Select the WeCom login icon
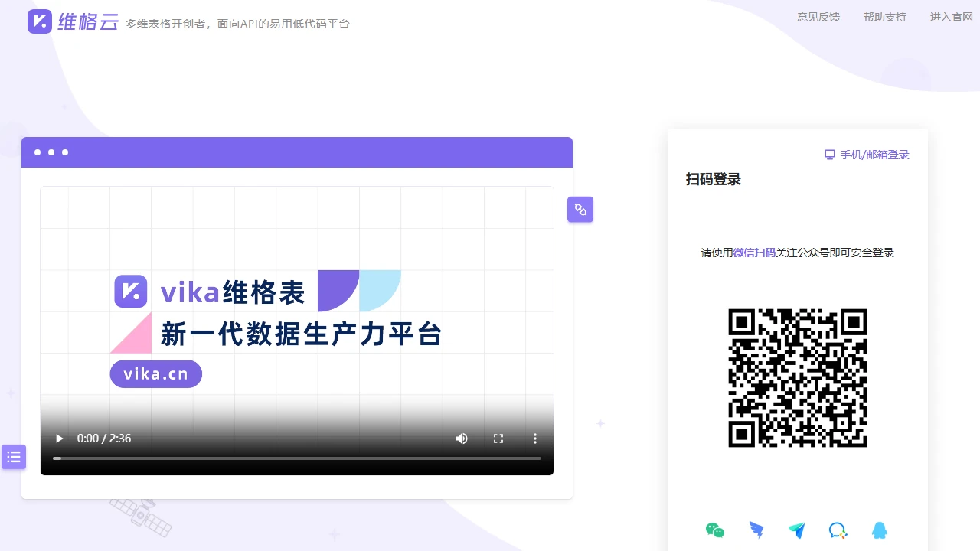980x551 pixels. [838, 530]
